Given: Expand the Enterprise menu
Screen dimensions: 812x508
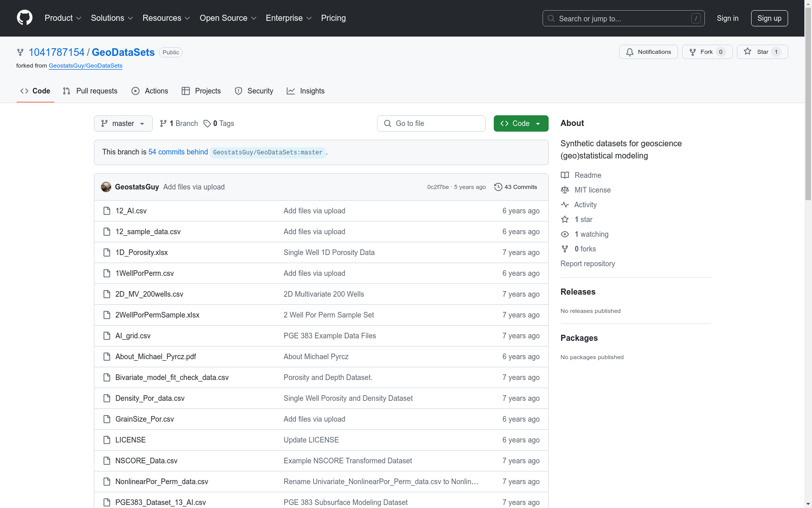Looking at the screenshot, I should (289, 18).
